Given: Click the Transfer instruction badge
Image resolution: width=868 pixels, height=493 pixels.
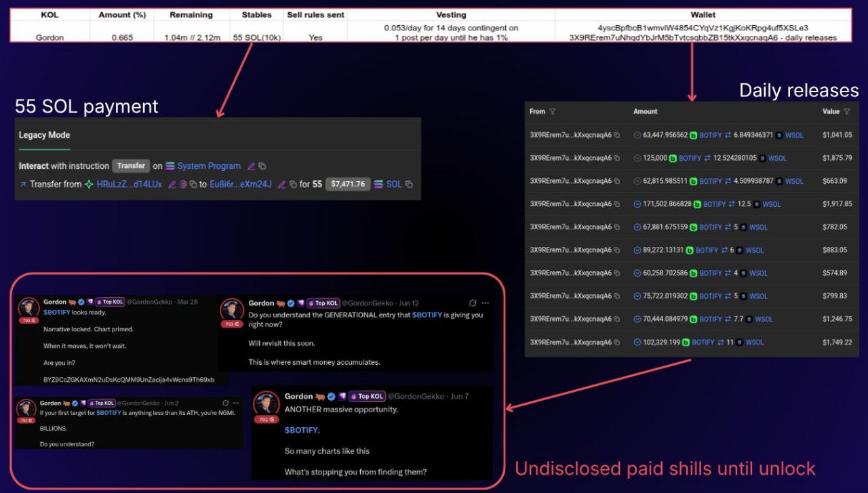Looking at the screenshot, I should [x=131, y=166].
